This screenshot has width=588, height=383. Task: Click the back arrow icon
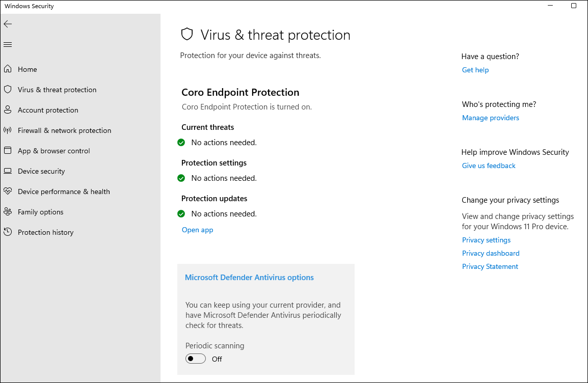8,24
